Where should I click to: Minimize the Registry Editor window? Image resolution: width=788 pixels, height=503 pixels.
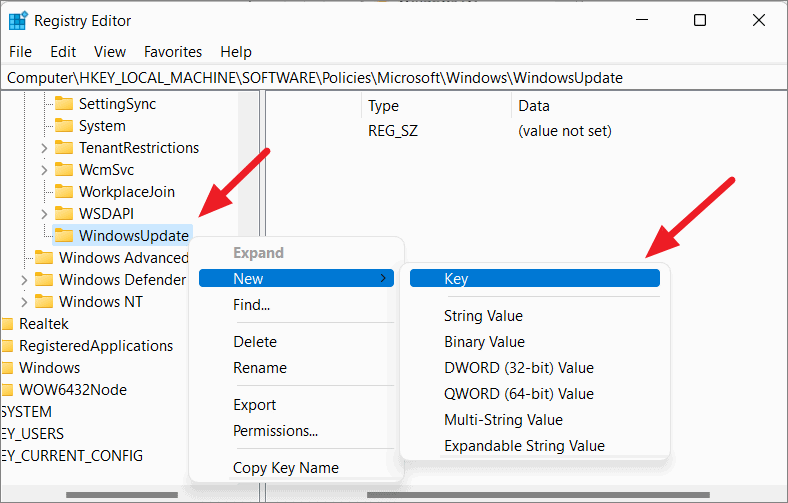point(642,21)
